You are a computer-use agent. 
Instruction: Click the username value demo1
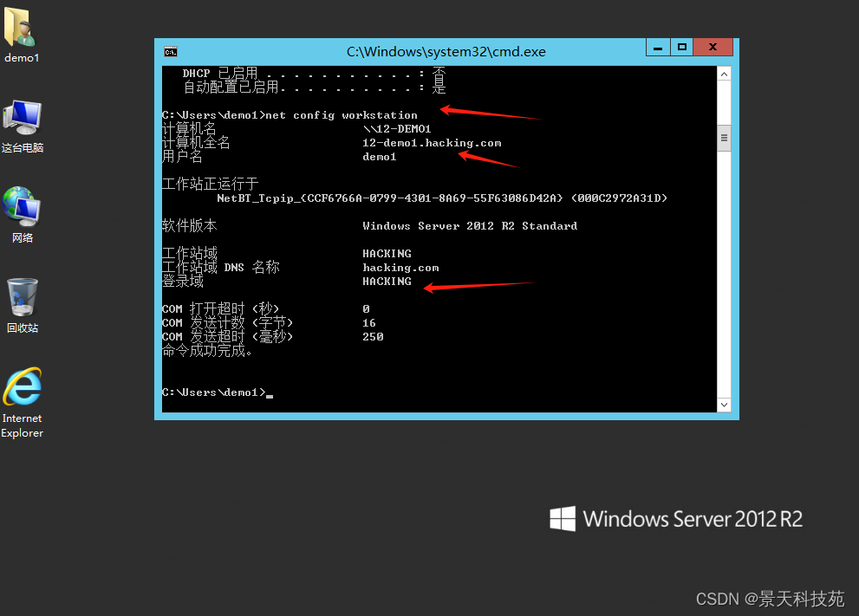pyautogui.click(x=379, y=157)
